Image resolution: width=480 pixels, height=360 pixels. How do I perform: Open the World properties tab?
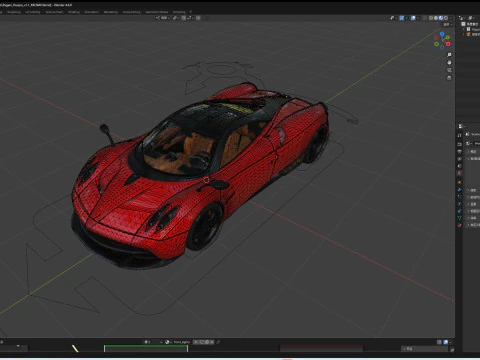point(459,173)
